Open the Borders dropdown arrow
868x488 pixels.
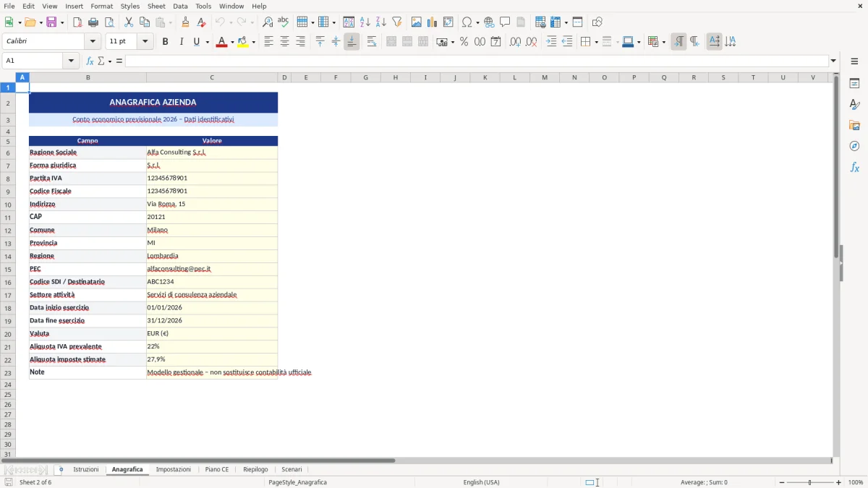(x=596, y=42)
